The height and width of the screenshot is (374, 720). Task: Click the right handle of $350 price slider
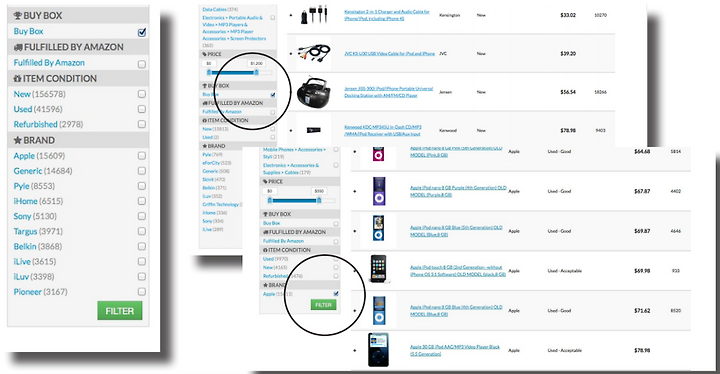319,200
